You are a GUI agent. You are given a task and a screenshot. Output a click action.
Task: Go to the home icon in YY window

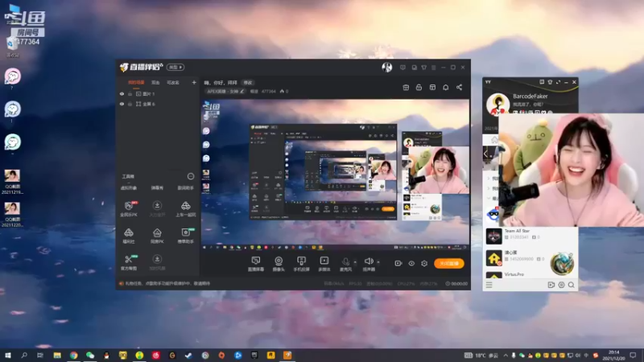494,140
